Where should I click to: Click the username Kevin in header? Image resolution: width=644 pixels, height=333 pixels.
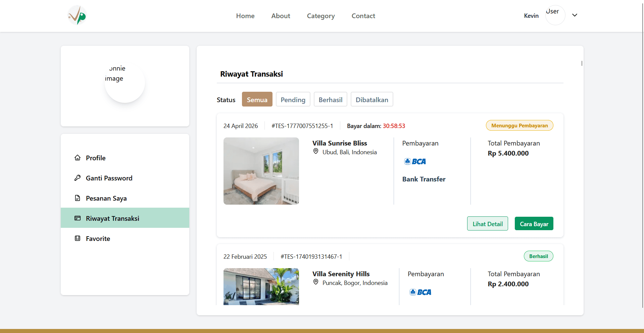(531, 16)
